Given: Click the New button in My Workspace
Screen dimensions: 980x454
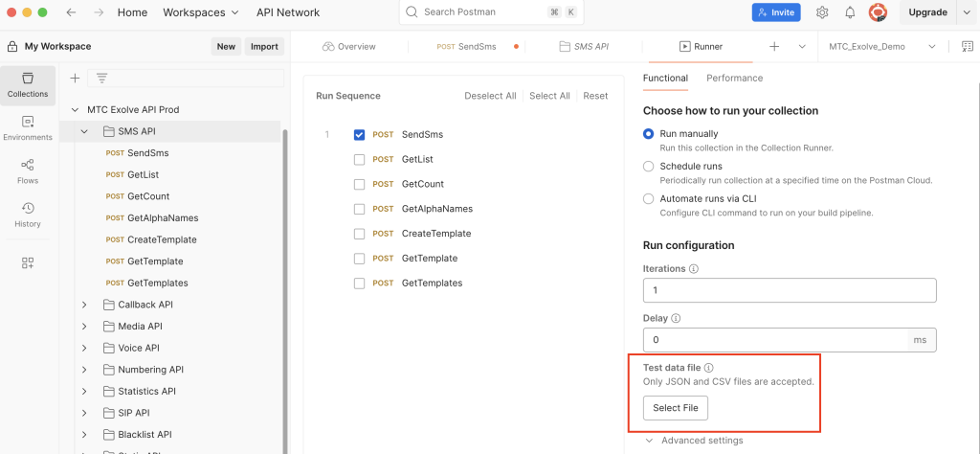Looking at the screenshot, I should coord(226,46).
